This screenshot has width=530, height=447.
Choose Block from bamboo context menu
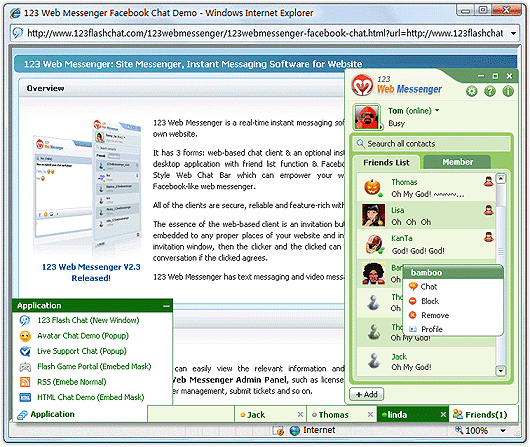[x=430, y=301]
